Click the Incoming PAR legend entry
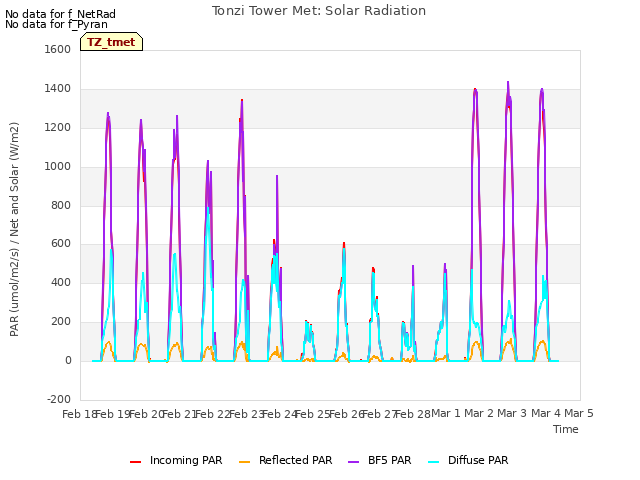Viewport: 640px width, 480px height. (x=176, y=460)
